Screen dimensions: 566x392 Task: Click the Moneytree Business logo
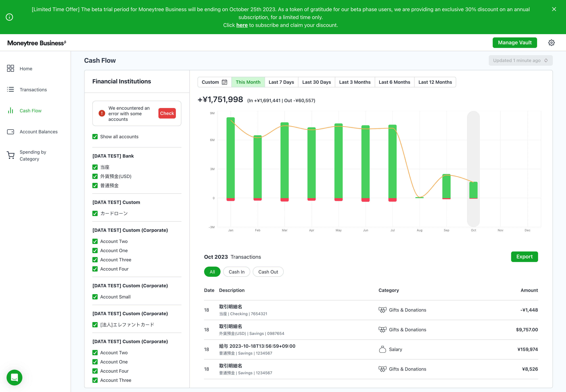coord(37,43)
